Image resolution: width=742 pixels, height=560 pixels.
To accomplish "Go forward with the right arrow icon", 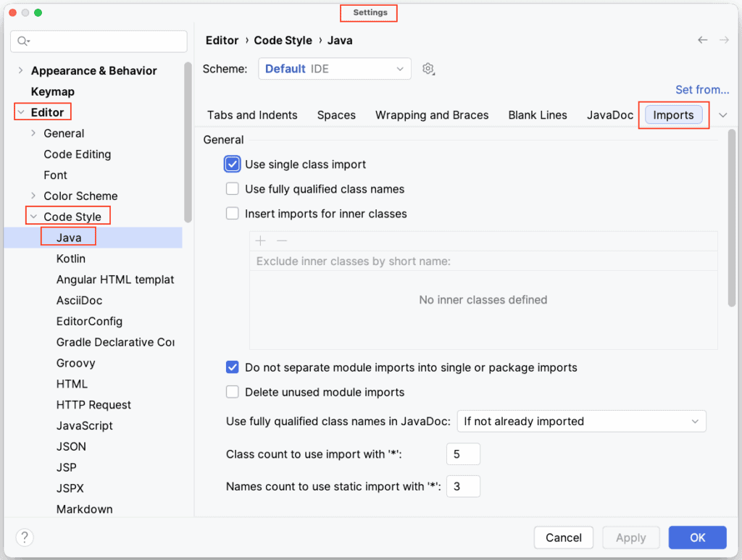I will 724,40.
